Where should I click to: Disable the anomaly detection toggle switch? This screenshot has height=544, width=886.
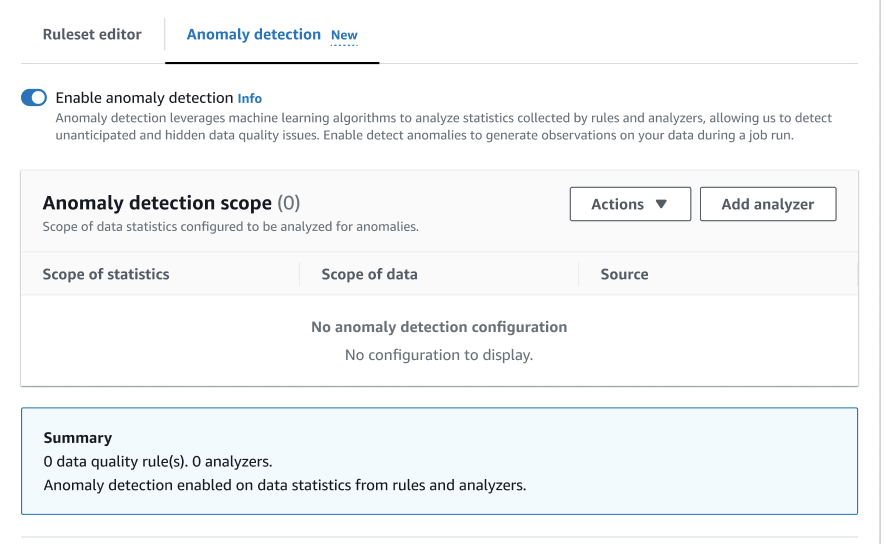point(34,98)
